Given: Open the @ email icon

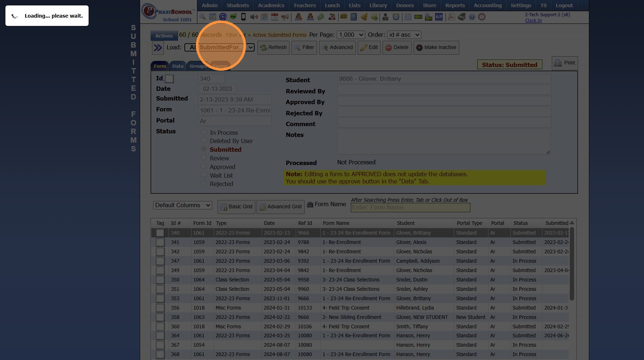Looking at the screenshot, I should [223, 17].
